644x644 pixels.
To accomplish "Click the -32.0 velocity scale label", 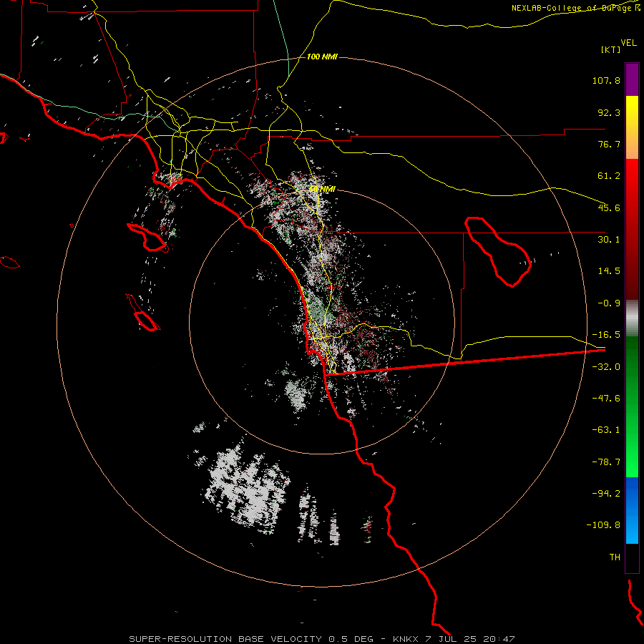I will (606, 367).
